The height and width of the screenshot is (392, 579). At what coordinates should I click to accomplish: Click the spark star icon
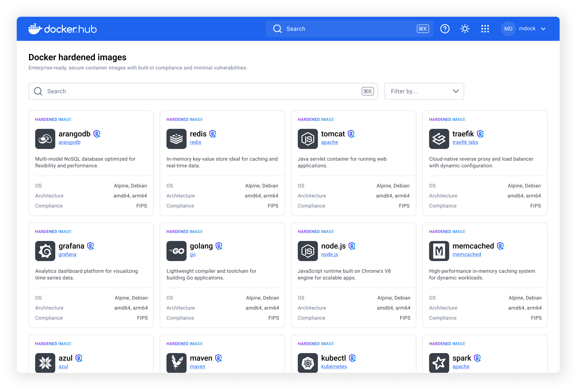[x=439, y=363]
